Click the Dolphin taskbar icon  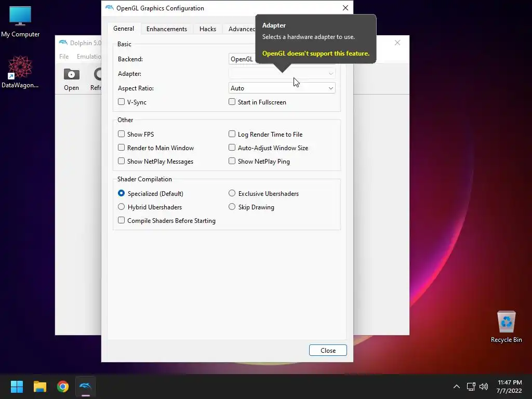[x=86, y=387]
